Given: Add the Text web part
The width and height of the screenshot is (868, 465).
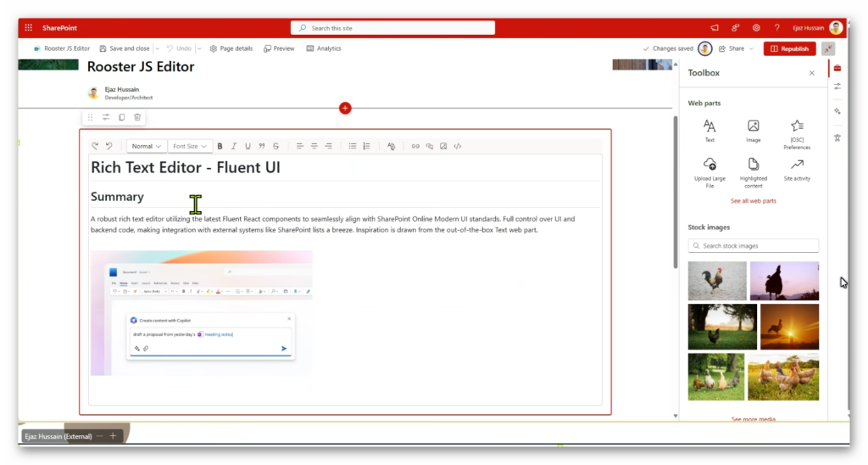Looking at the screenshot, I should 709,131.
